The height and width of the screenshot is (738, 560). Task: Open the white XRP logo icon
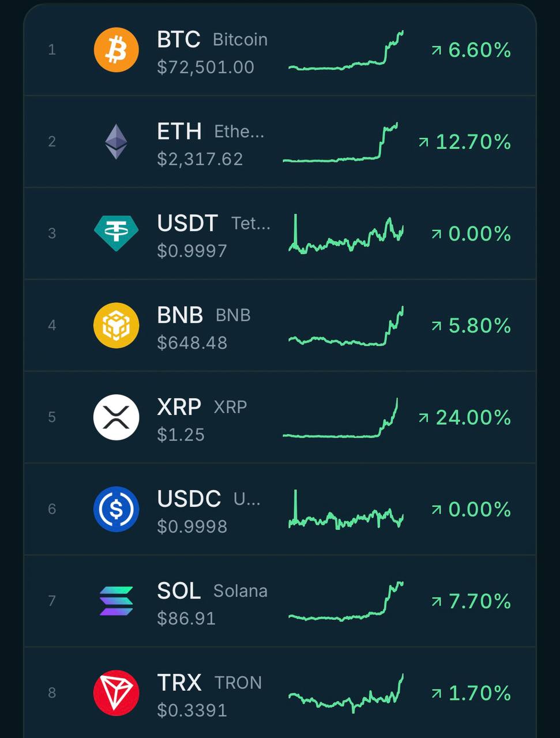(x=116, y=417)
